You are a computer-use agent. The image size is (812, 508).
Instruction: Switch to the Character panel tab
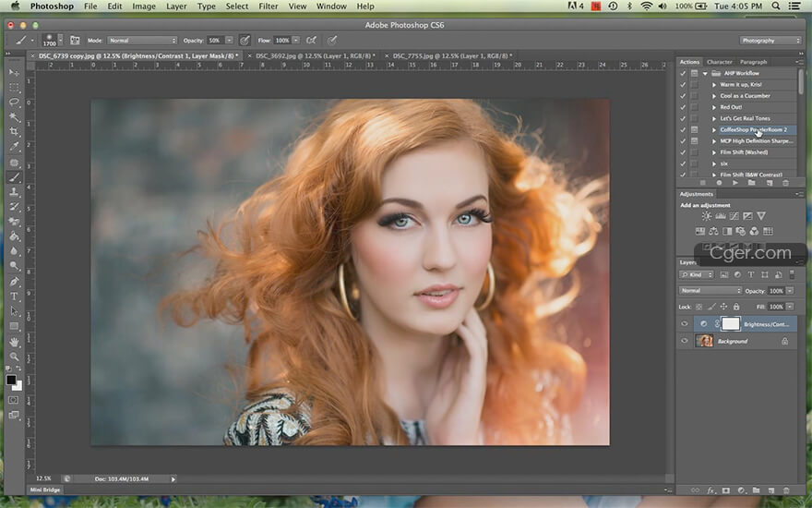(x=720, y=62)
